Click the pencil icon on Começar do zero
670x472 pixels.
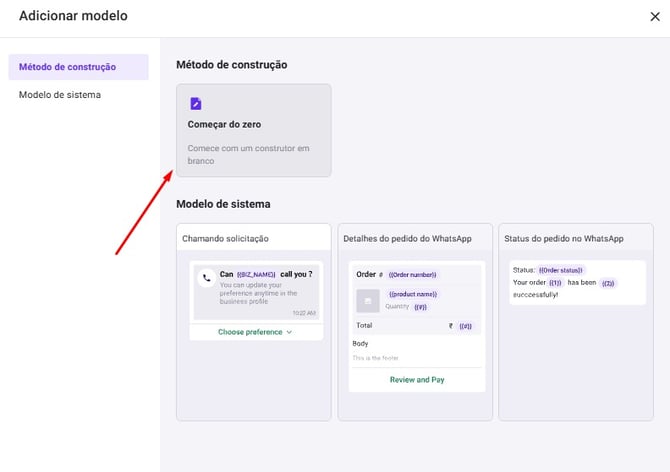(x=195, y=103)
